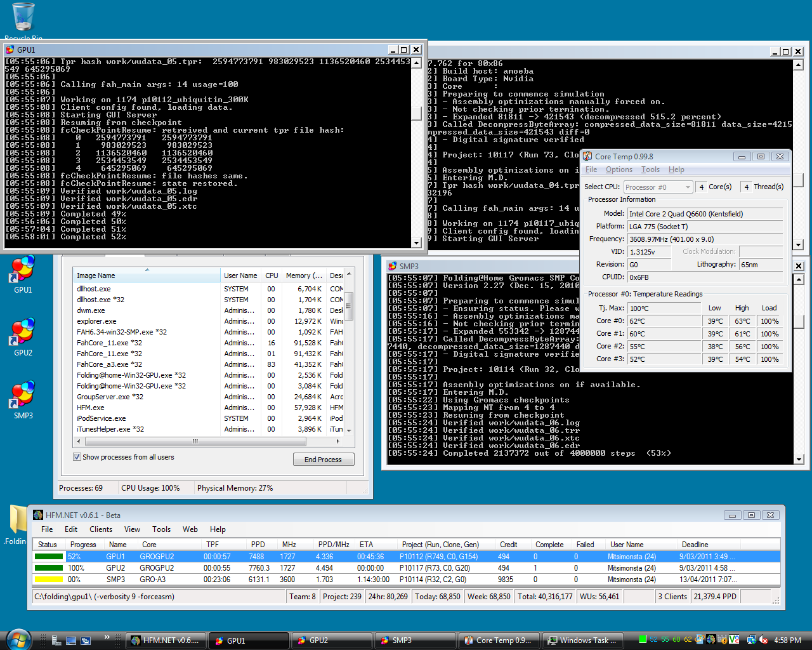Click the green square tray icon

click(x=643, y=640)
